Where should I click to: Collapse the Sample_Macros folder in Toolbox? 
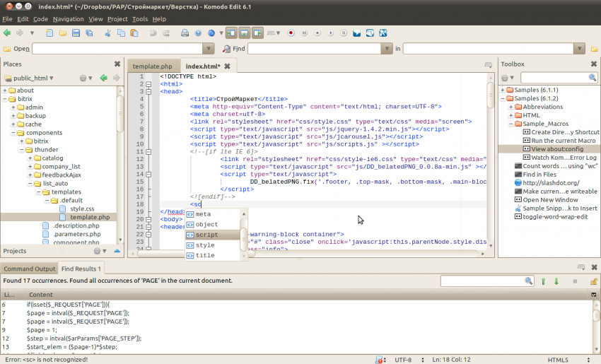click(x=511, y=124)
